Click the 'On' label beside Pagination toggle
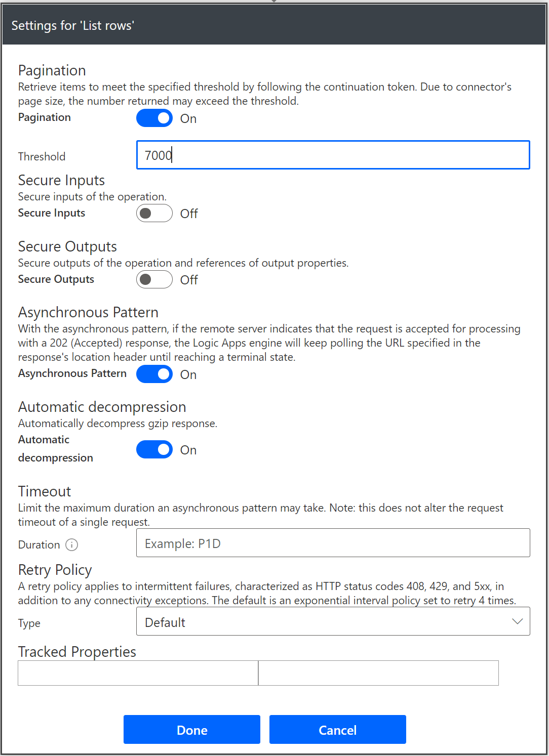The height and width of the screenshot is (756, 549). pyautogui.click(x=188, y=119)
